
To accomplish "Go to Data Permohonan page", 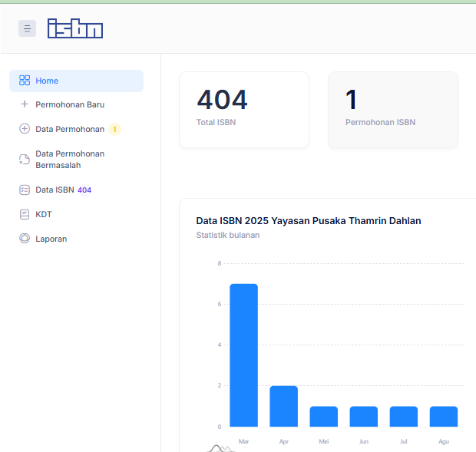I will pyautogui.click(x=69, y=129).
